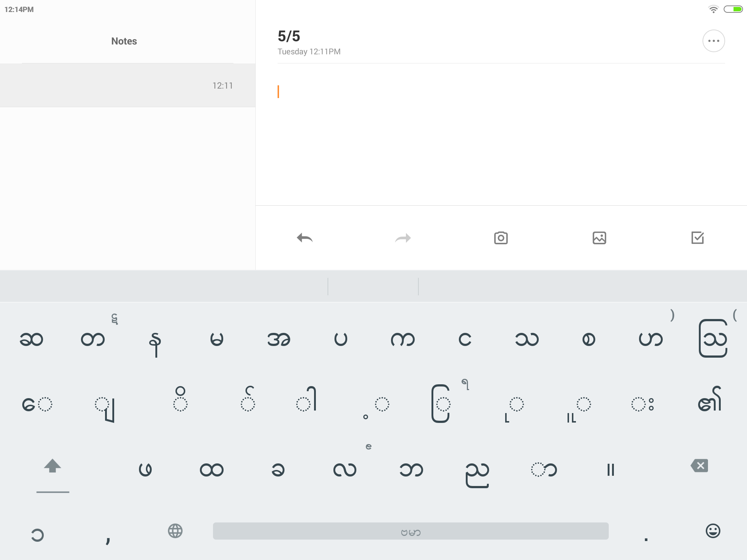Image resolution: width=747 pixels, height=560 pixels.
Task: Tap the redo arrow icon
Action: click(x=403, y=238)
